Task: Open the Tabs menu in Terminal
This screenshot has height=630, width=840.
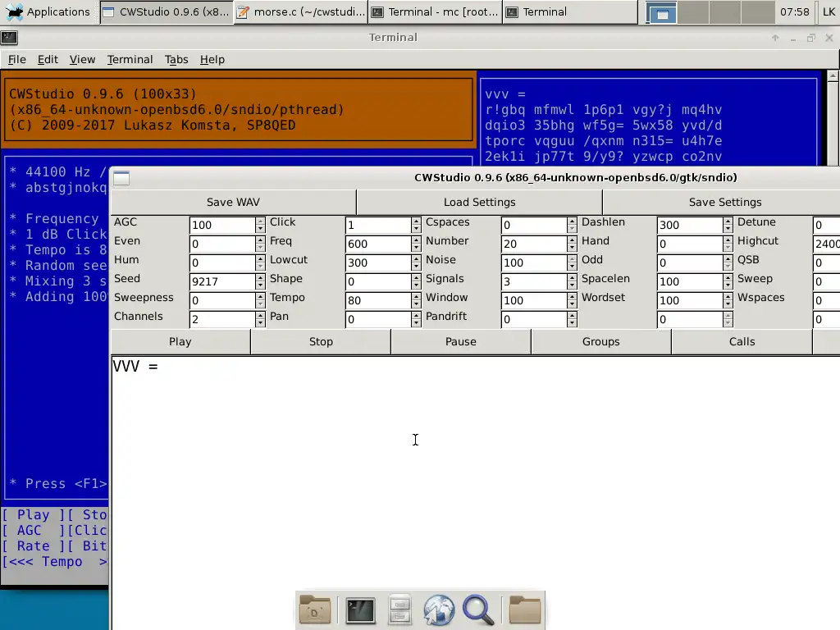Action: (176, 59)
